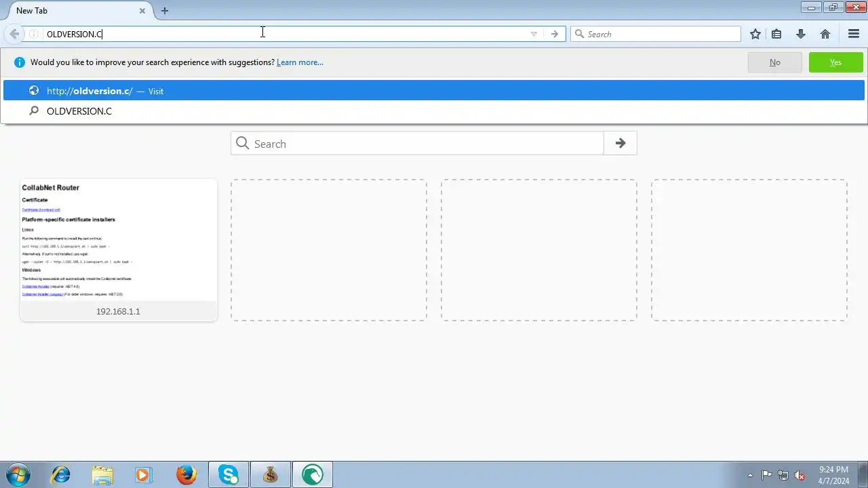The width and height of the screenshot is (868, 488).
Task: Open the green circular app on taskbar
Action: (313, 474)
